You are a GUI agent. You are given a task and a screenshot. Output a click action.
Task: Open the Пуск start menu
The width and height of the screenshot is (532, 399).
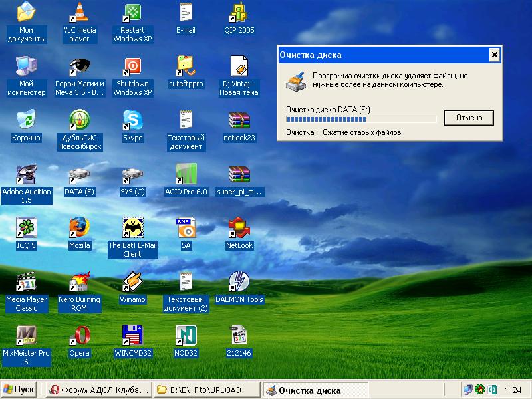point(19,390)
